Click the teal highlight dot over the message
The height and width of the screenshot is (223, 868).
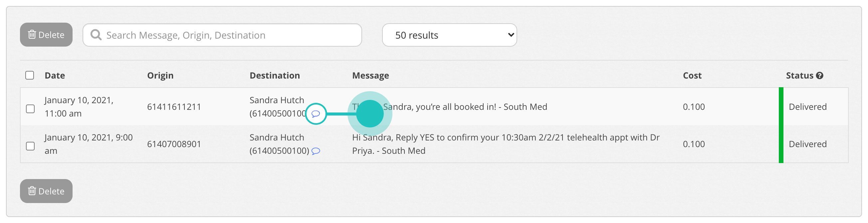(x=370, y=114)
